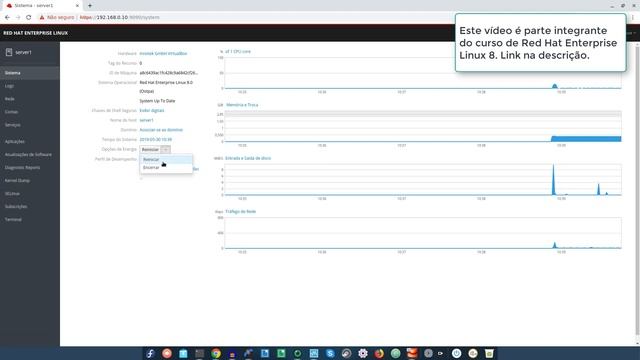Screen dimensions: 640x360
Task: Click the server1 hostname link
Action: click(147, 120)
